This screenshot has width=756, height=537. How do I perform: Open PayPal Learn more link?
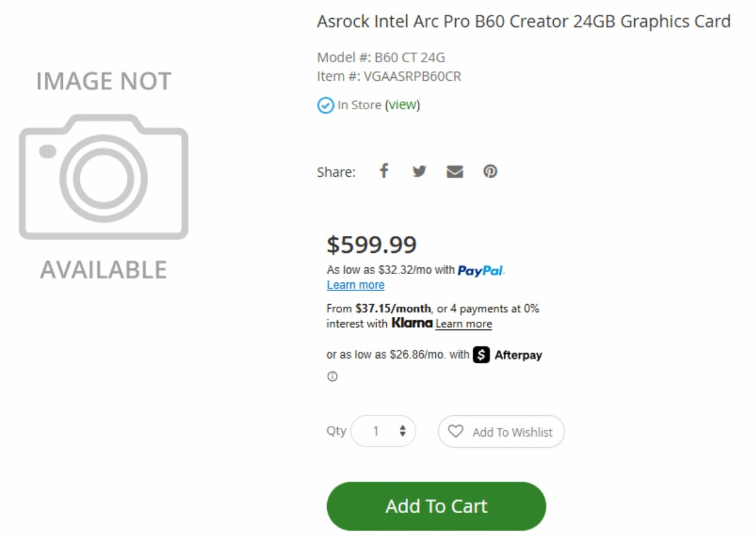point(355,285)
